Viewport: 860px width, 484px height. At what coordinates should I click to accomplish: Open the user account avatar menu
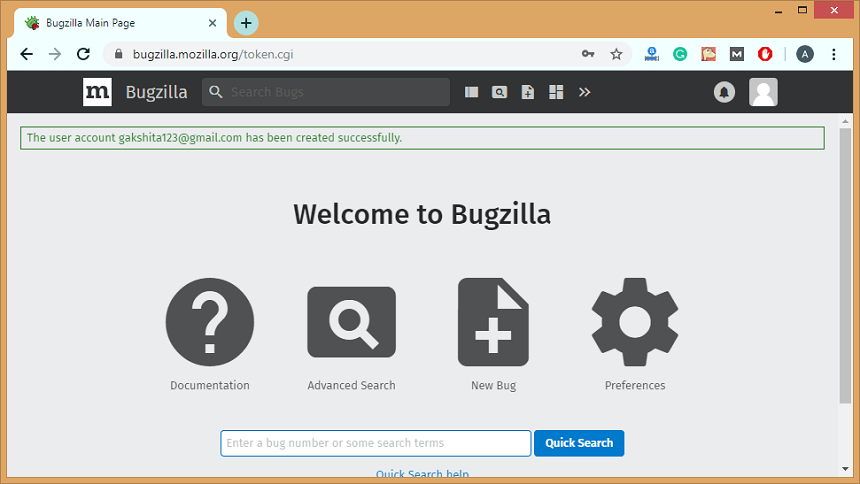763,92
